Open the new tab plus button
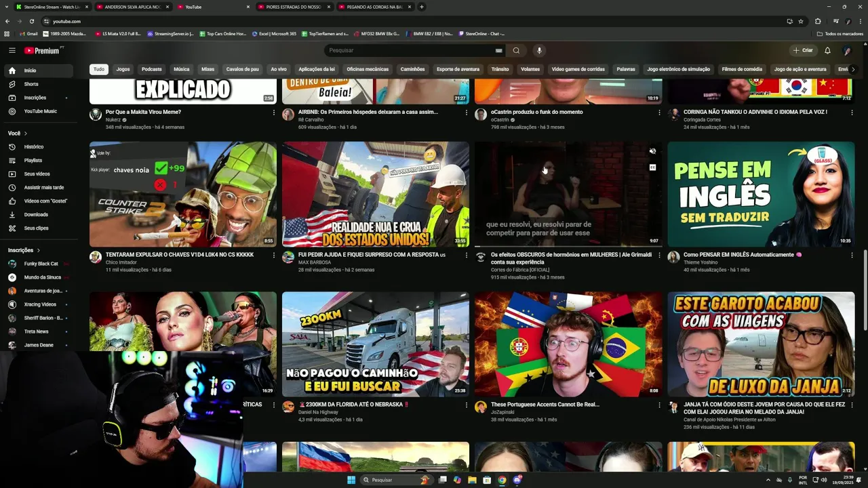The image size is (868, 488). 422,7
